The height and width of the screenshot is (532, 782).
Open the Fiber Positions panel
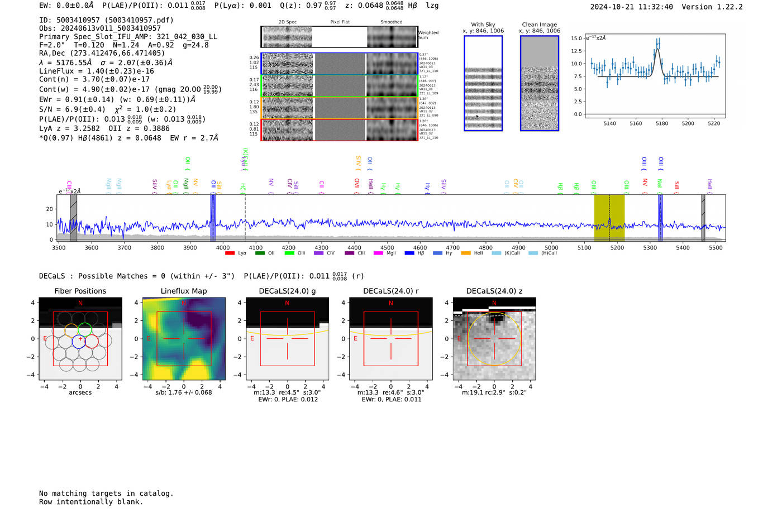point(80,338)
